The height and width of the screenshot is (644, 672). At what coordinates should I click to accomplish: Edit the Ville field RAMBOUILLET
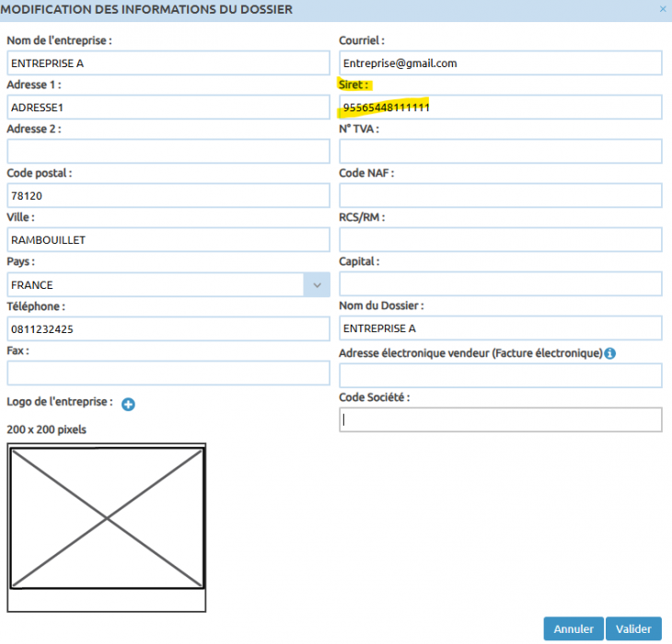point(168,240)
